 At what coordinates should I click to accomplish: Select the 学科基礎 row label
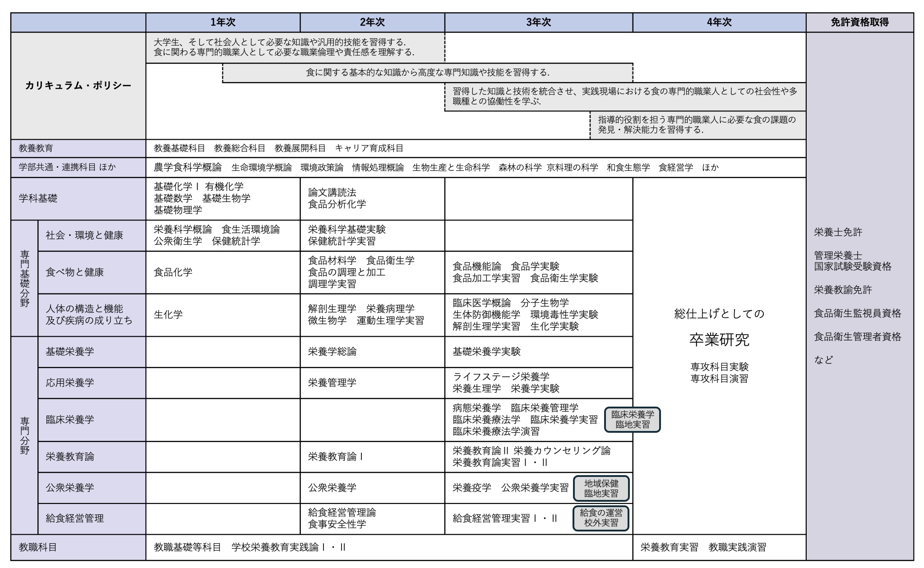[78, 199]
